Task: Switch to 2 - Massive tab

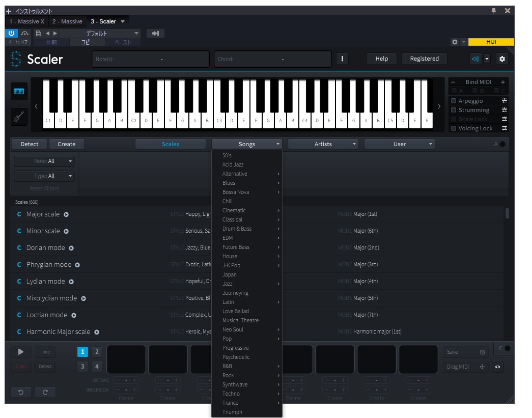Action: click(67, 21)
